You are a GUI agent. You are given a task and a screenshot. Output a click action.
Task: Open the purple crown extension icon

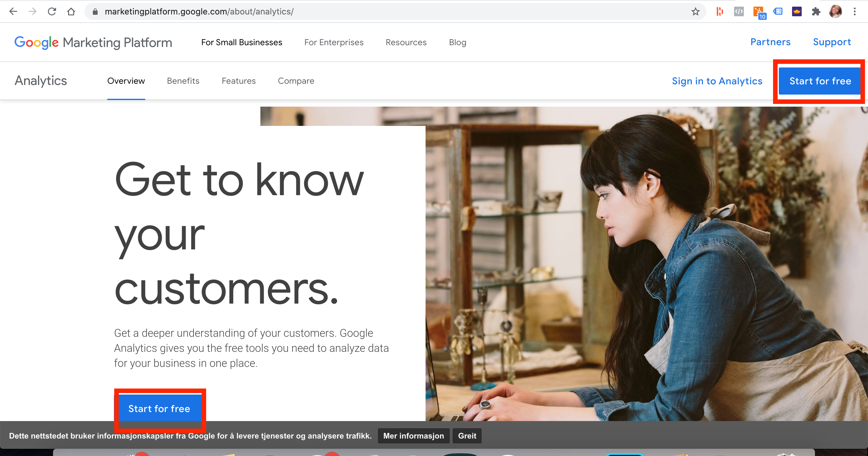[797, 12]
